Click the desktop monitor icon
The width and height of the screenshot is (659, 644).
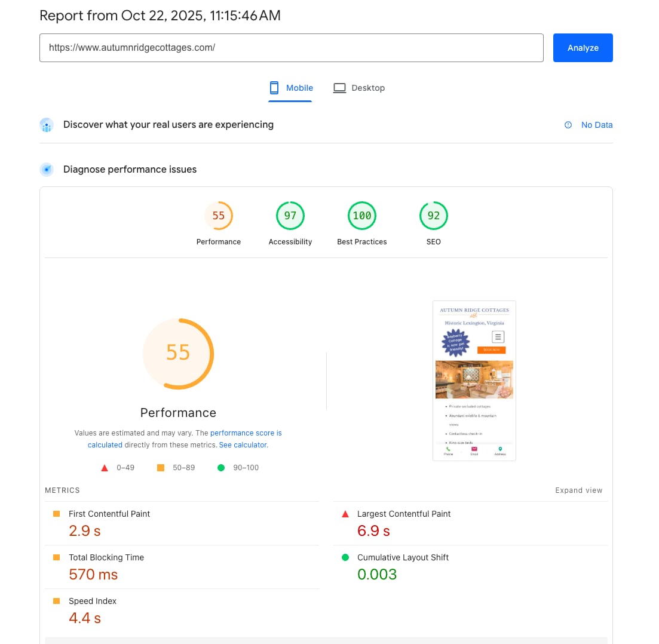point(339,88)
